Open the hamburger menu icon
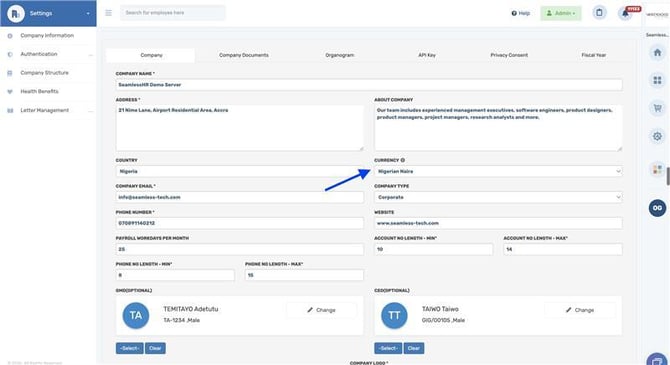The height and width of the screenshot is (365, 670). tap(109, 13)
